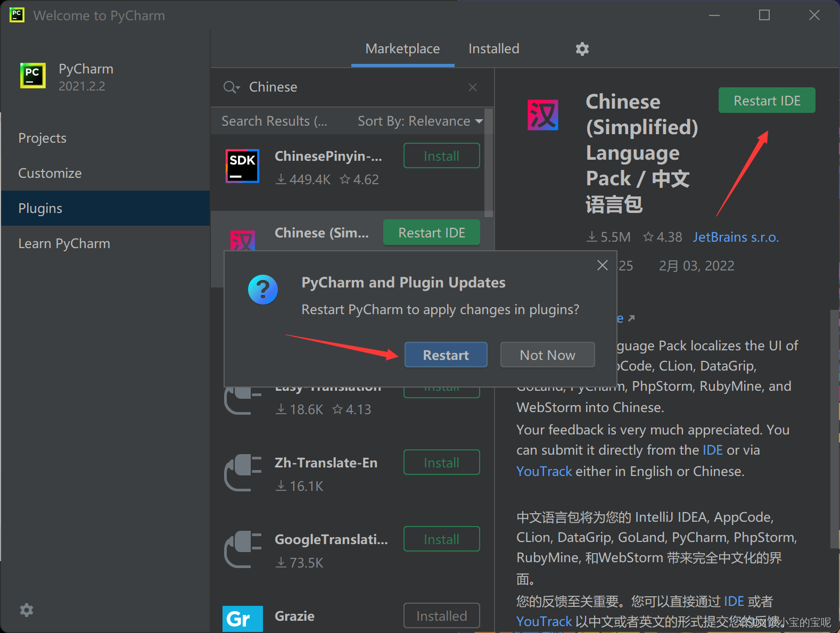Viewport: 840px width, 633px height.
Task: Open the YouTrack link in English description
Action: pyautogui.click(x=544, y=472)
